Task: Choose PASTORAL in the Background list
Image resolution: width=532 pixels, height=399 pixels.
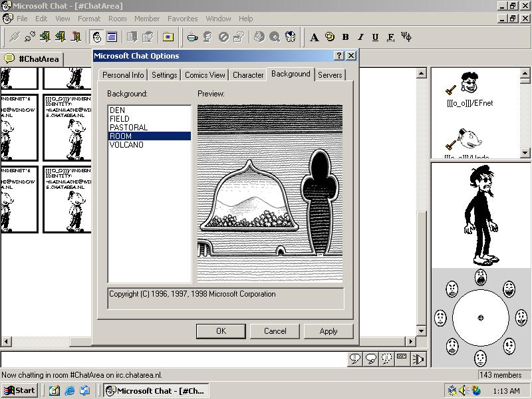Action: tap(128, 128)
